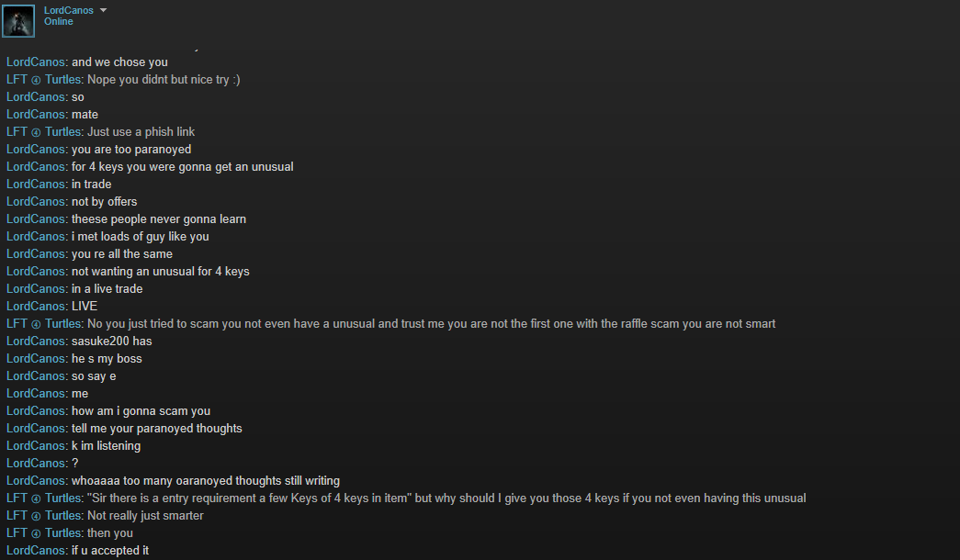Click the sender name beside "you are too paranoyed"
This screenshot has height=560, width=960.
point(36,150)
